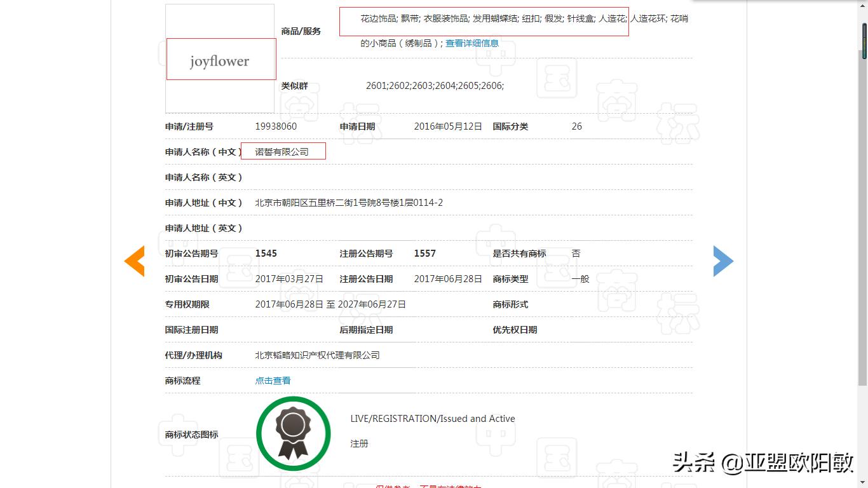Select the application number 19938060

tap(276, 126)
